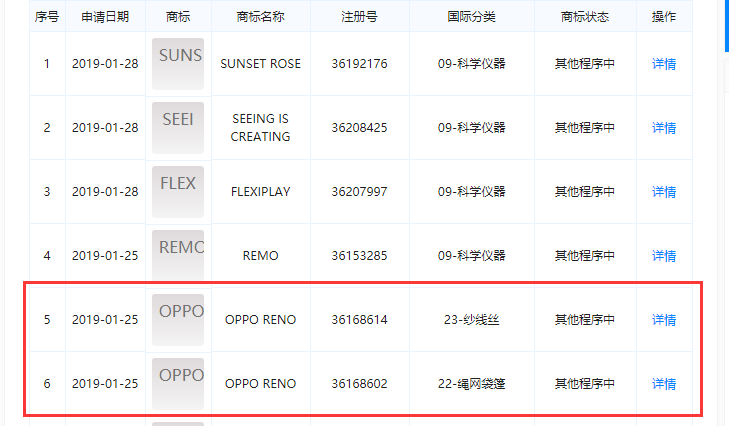Click the 国际分类 column header

[x=471, y=17]
